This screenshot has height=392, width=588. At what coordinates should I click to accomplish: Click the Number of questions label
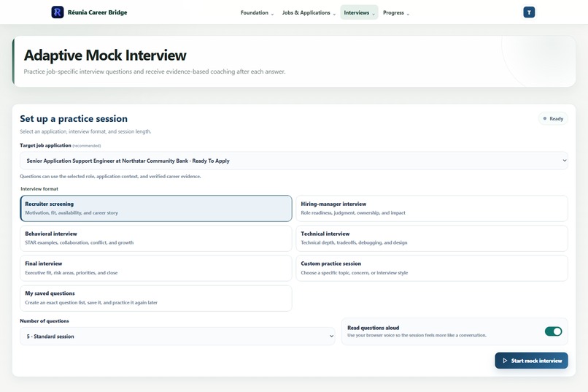point(45,320)
